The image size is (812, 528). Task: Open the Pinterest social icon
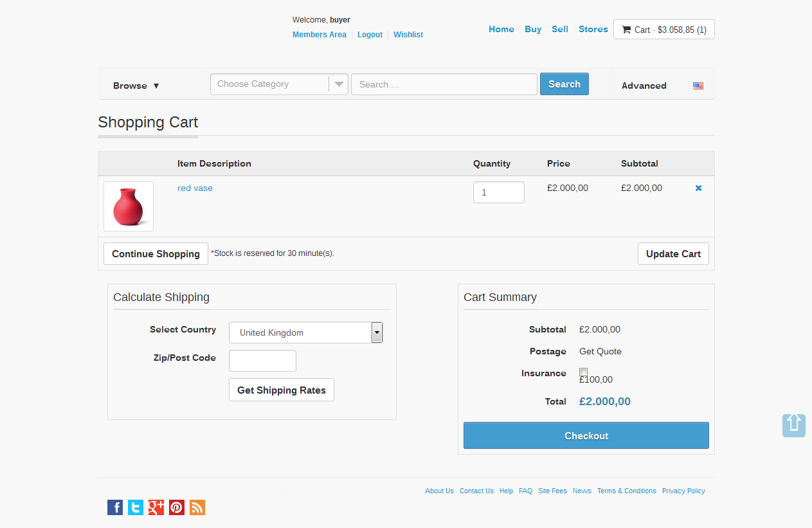click(x=177, y=507)
